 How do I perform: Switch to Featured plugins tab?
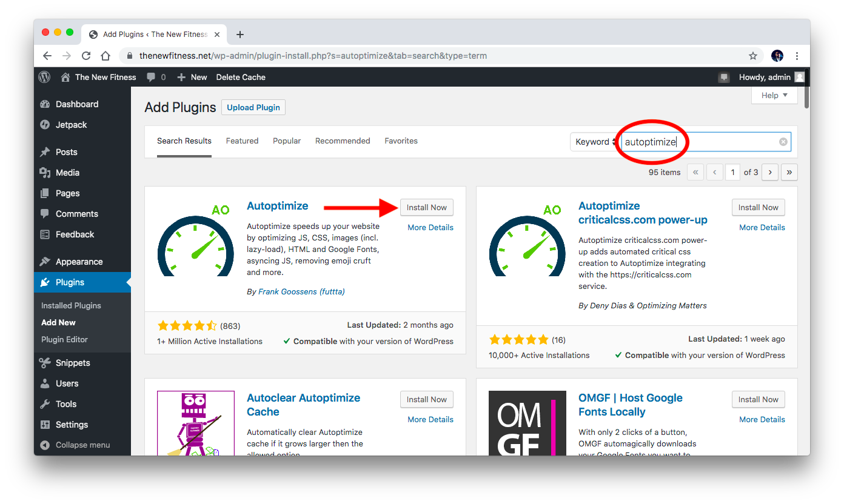[242, 141]
